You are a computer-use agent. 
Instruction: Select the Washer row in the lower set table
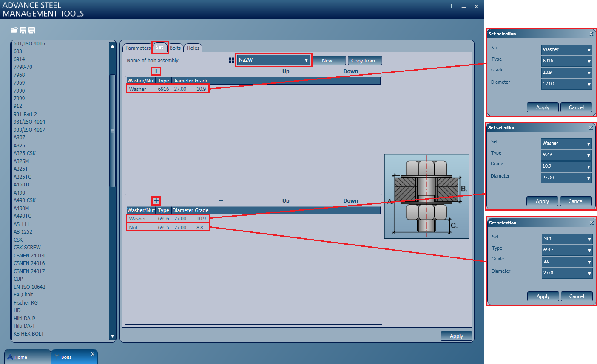tap(168, 219)
